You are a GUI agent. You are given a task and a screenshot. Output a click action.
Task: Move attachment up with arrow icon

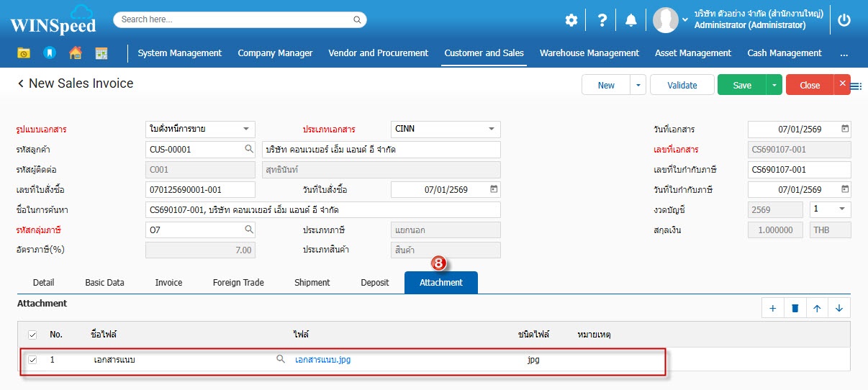pos(817,308)
